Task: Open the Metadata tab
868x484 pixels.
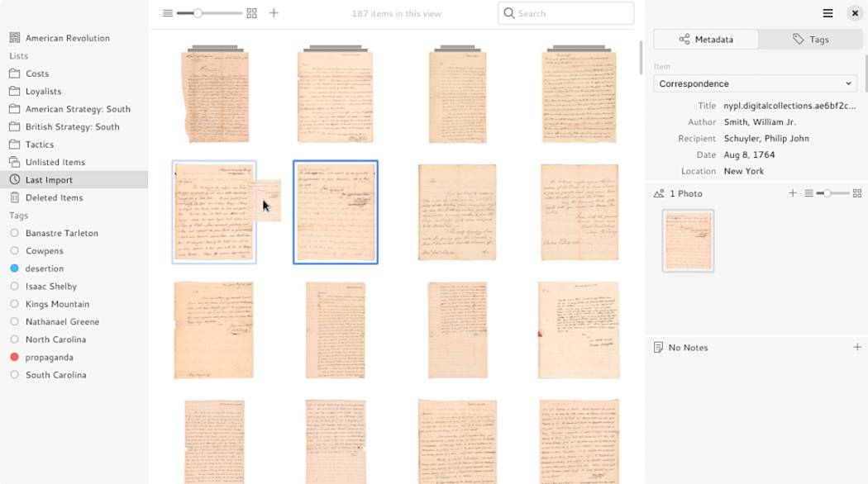Action: point(706,40)
